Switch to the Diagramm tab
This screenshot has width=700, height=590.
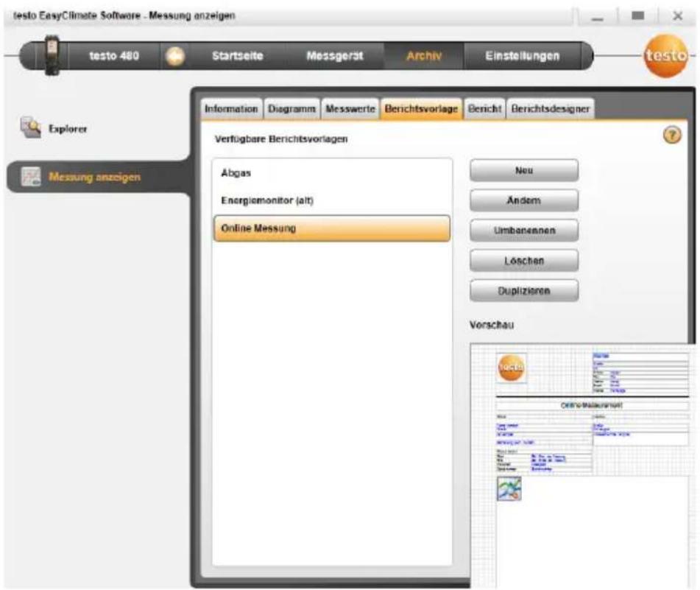point(292,109)
